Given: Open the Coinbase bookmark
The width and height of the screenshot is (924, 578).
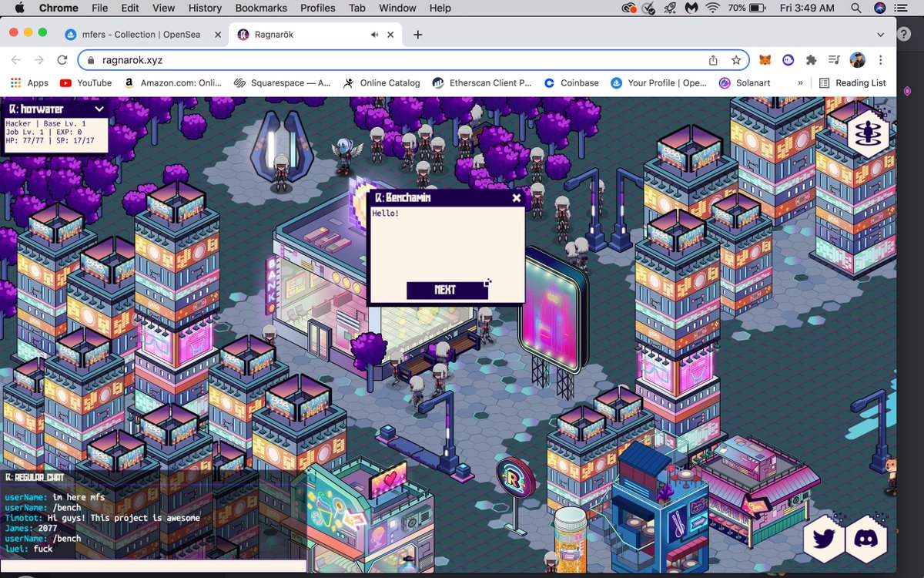Looking at the screenshot, I should tap(571, 82).
